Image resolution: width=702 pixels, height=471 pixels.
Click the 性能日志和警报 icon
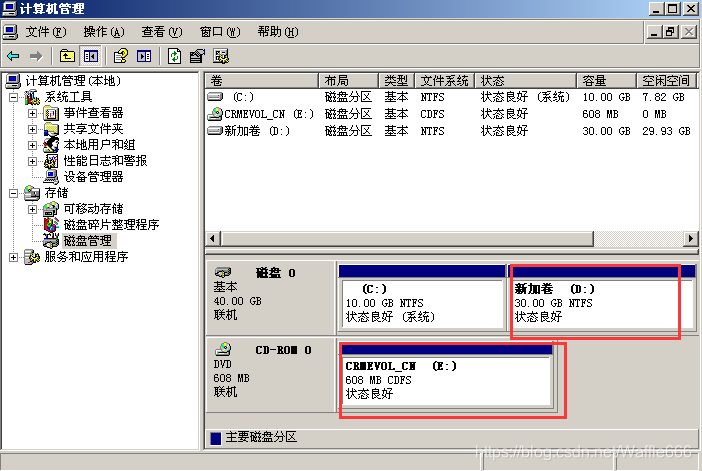coord(51,161)
